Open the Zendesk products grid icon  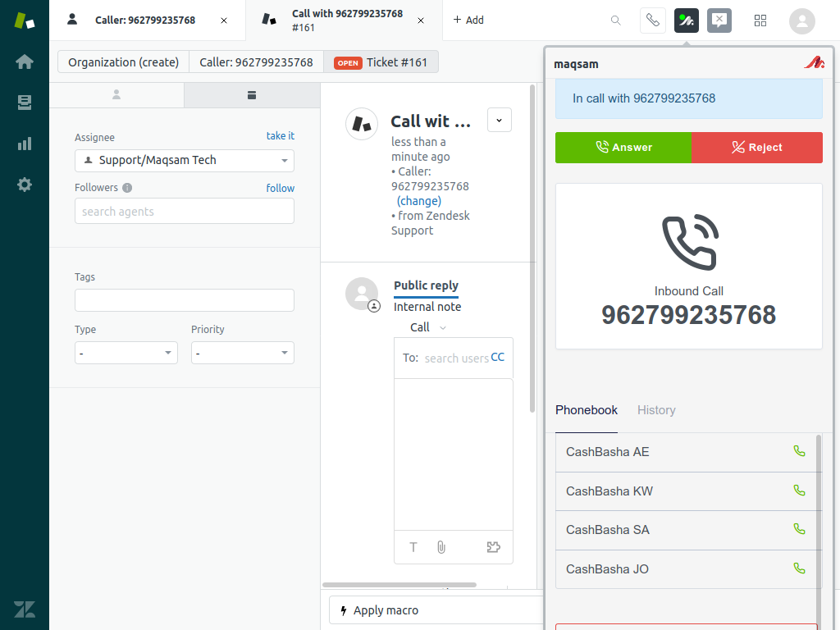click(760, 21)
